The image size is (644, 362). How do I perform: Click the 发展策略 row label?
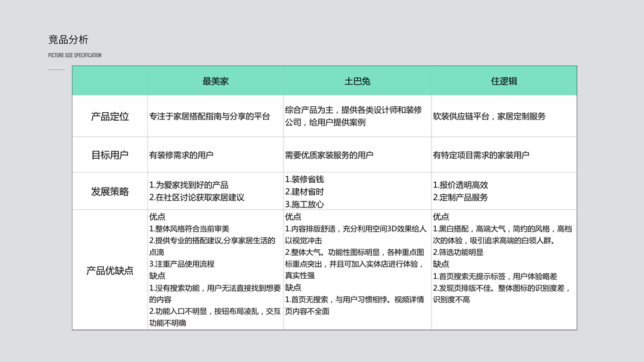(110, 192)
